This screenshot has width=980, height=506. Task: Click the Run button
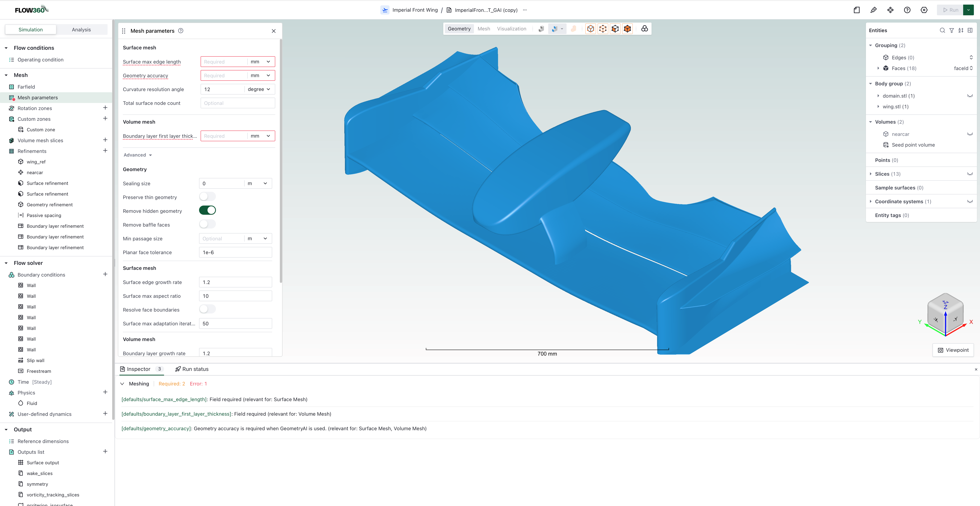[x=950, y=10]
